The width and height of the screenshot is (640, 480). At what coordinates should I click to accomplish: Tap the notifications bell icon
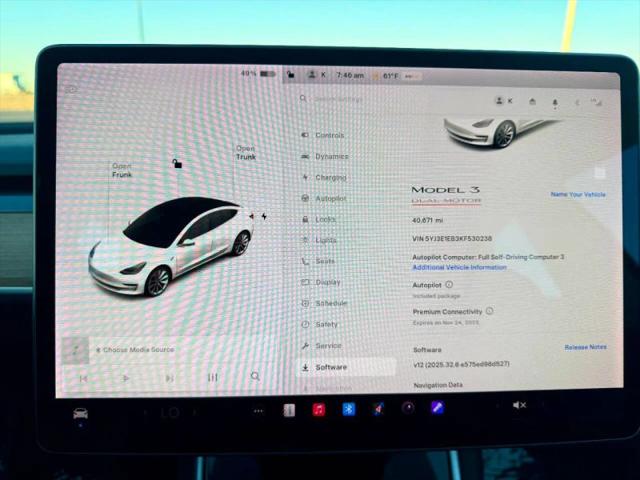coord(555,103)
